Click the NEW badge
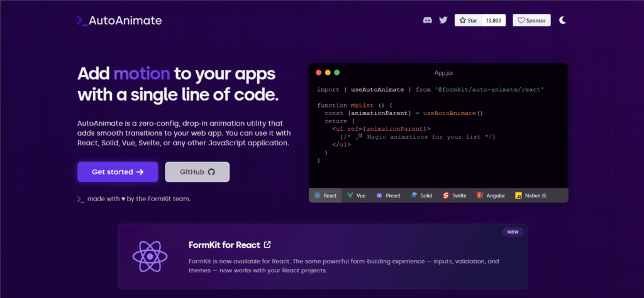 coord(513,232)
